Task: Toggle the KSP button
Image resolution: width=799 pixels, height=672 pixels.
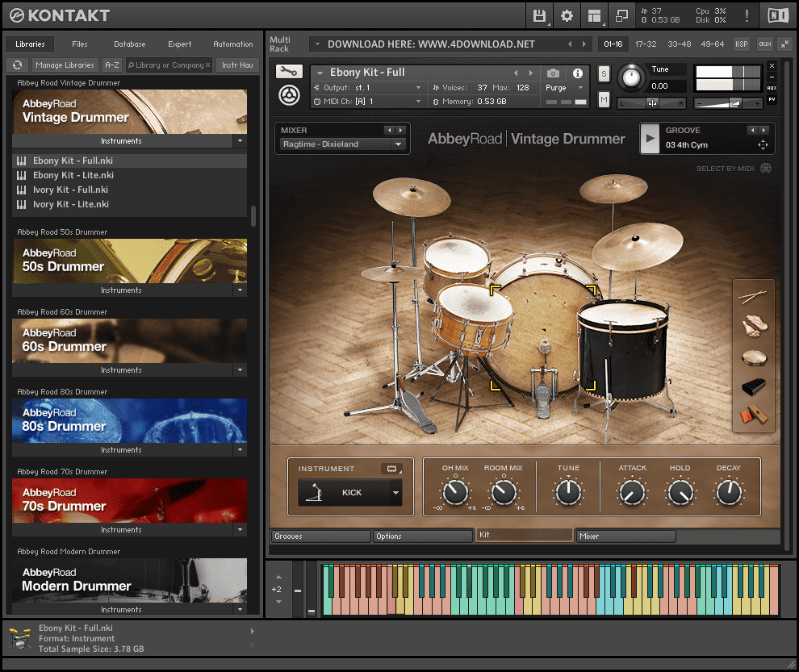Action: [x=741, y=44]
